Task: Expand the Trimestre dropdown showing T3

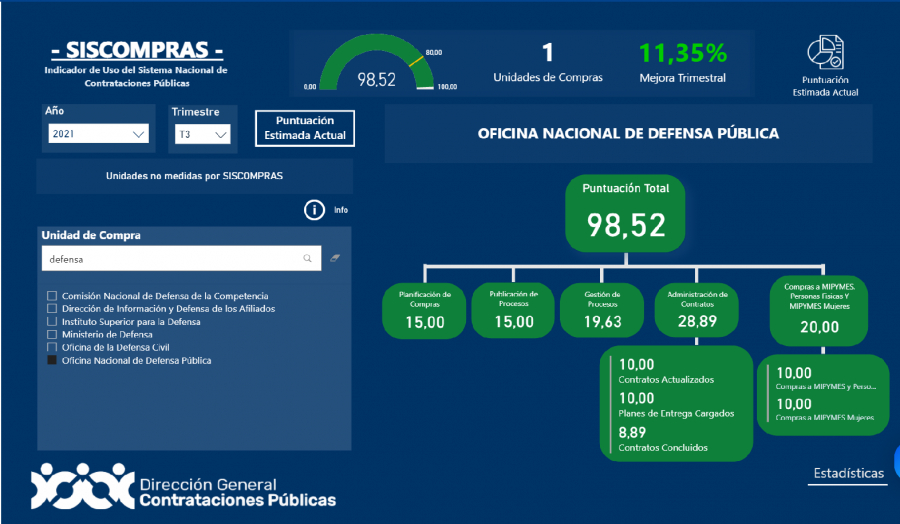Action: (202, 133)
